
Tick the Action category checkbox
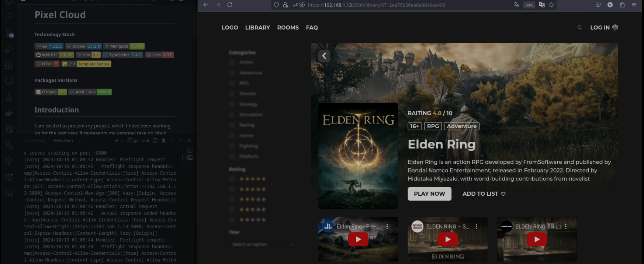point(232,62)
